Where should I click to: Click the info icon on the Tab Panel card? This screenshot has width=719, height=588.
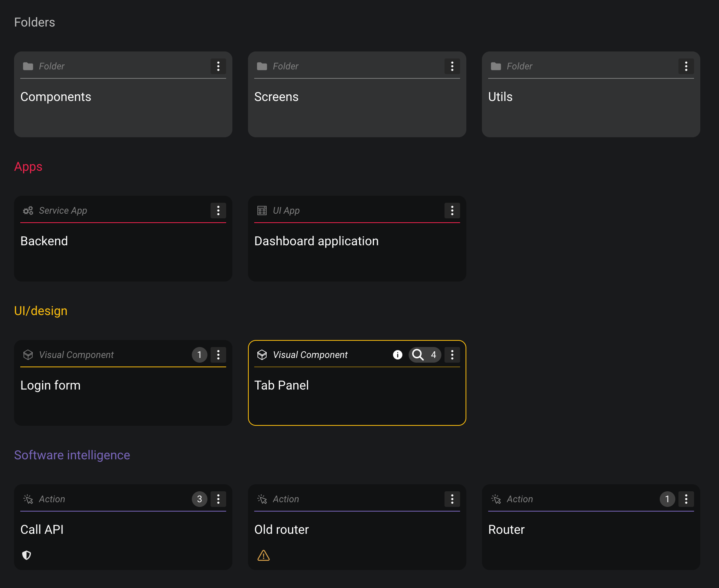click(x=397, y=355)
